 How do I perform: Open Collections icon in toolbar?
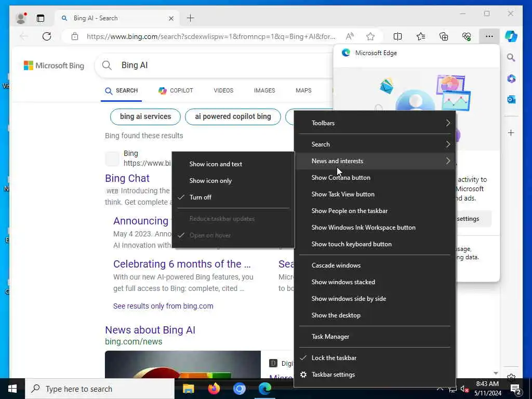pyautogui.click(x=444, y=36)
